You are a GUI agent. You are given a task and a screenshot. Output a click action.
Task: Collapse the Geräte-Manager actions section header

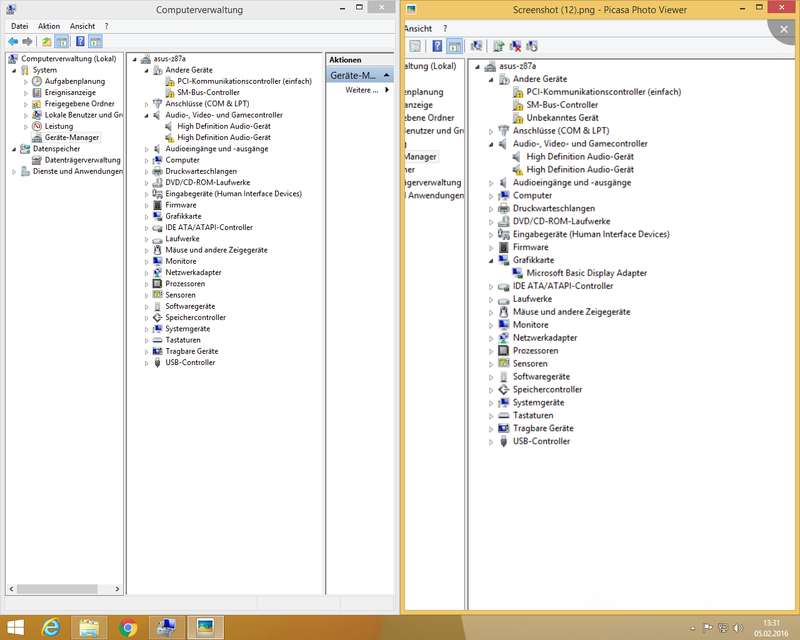tap(388, 75)
